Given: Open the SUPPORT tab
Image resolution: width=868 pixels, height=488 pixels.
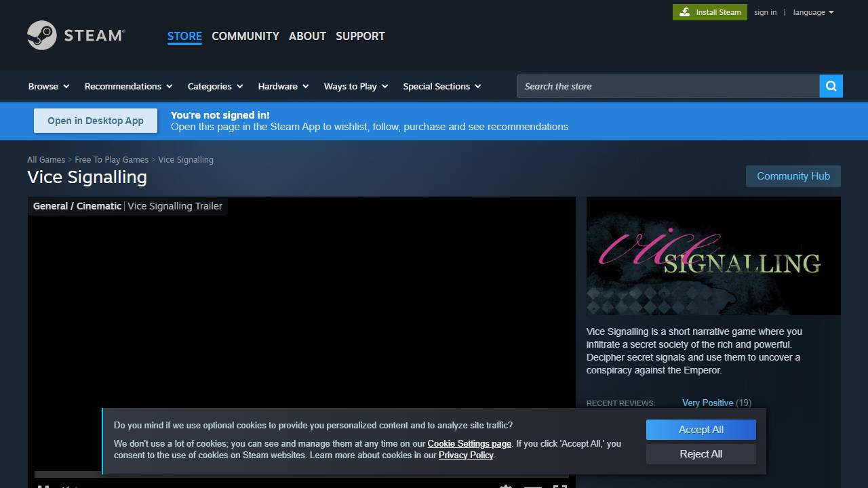Looking at the screenshot, I should 360,36.
